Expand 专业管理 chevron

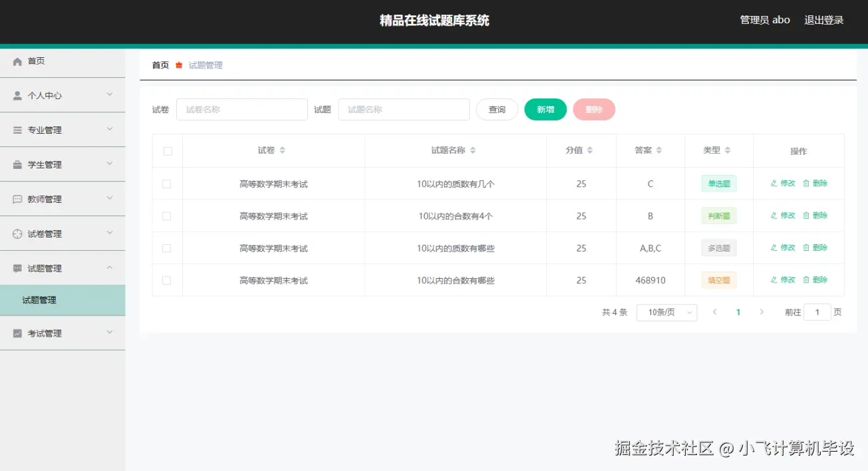(x=110, y=129)
